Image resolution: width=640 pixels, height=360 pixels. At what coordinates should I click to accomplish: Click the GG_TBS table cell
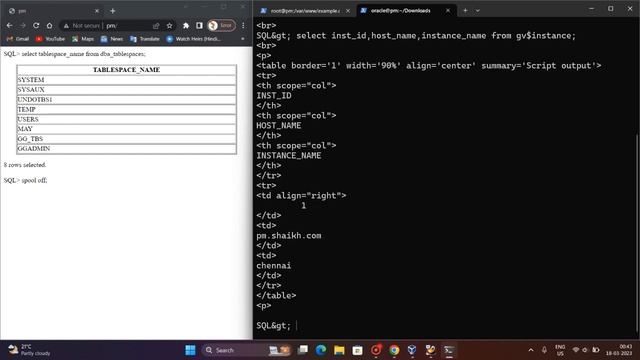click(127, 139)
